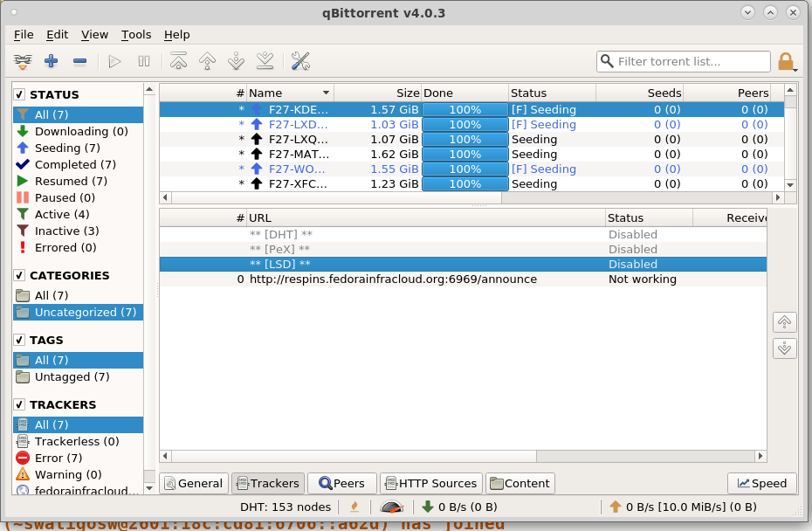Select the Untagged (7) tag filter
This screenshot has width=812, height=531.
79,376
